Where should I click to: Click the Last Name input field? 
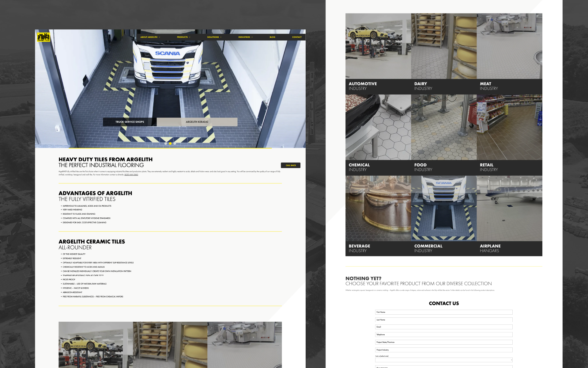pos(444,320)
